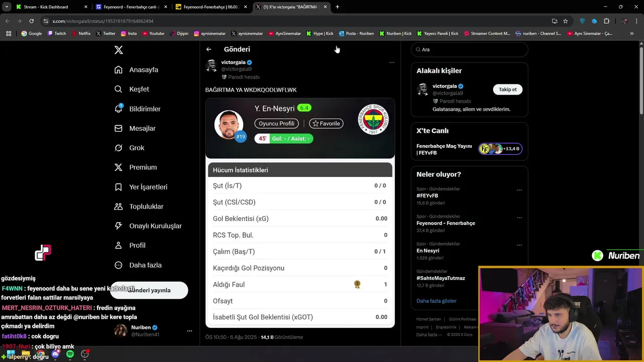Bookmark this page with star icon

tap(566, 21)
